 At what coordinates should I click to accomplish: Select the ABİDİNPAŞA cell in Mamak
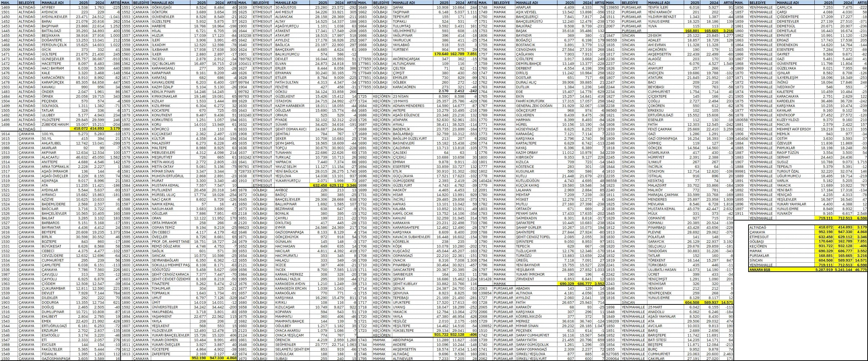pyautogui.click(x=528, y=339)
